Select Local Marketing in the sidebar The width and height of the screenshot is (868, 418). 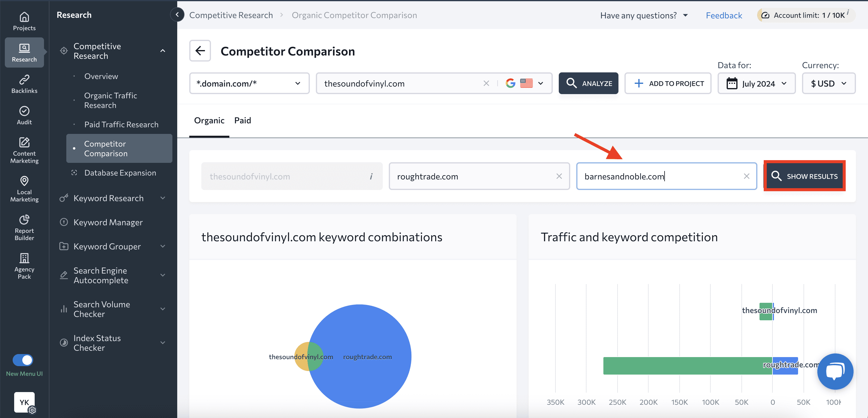coord(24,189)
